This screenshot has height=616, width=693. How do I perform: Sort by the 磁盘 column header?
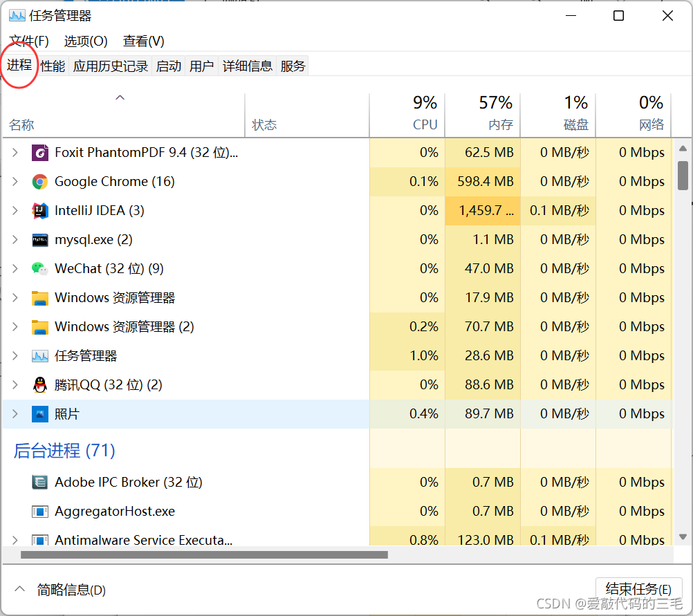click(558, 115)
